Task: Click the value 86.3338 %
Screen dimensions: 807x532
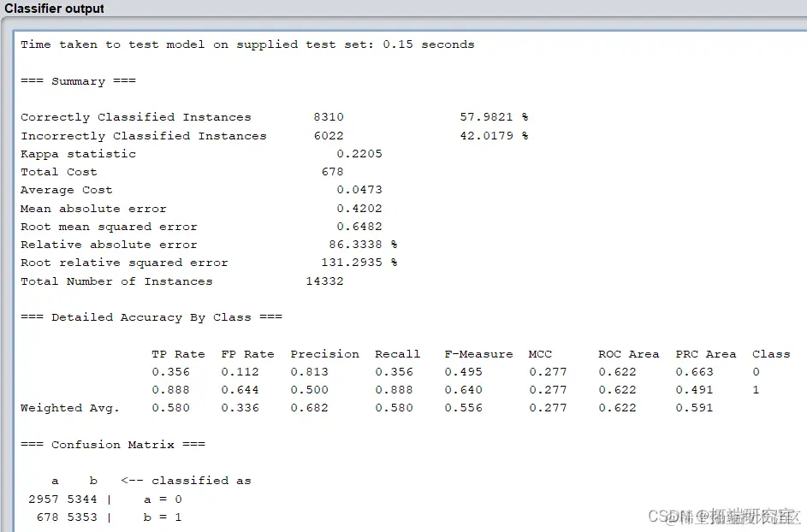Action: tap(364, 245)
